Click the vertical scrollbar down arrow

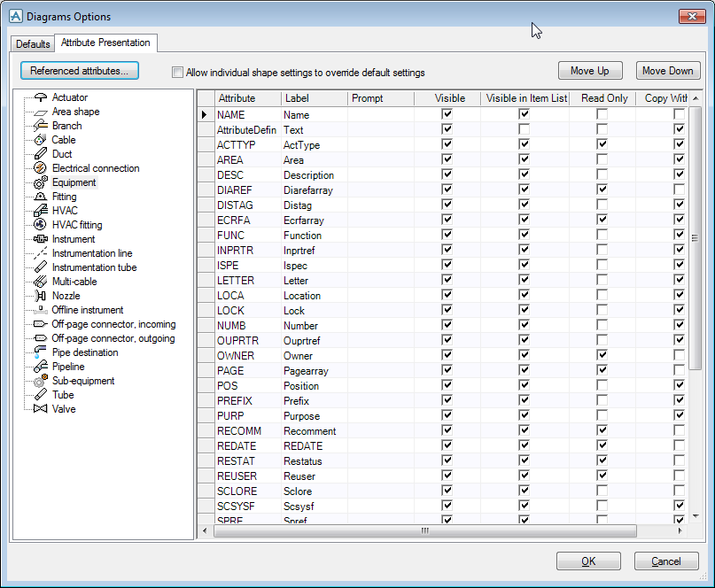(696, 516)
